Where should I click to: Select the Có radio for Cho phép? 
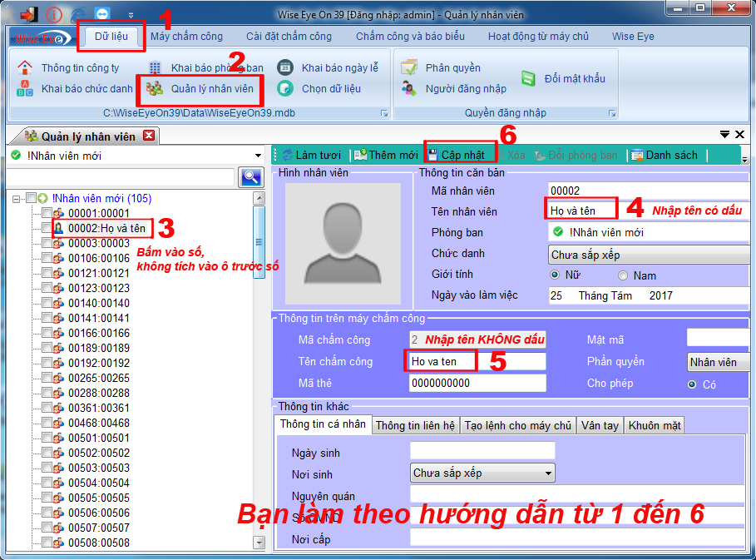click(x=692, y=384)
